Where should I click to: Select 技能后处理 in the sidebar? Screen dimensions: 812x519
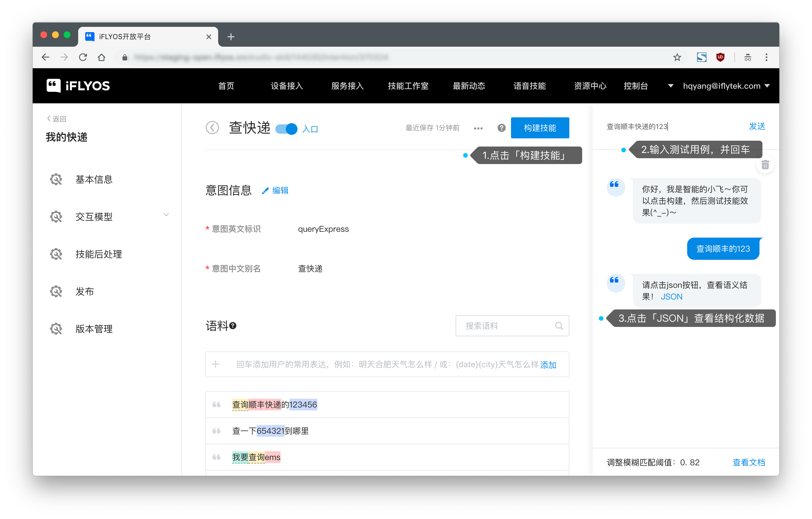[x=99, y=254]
